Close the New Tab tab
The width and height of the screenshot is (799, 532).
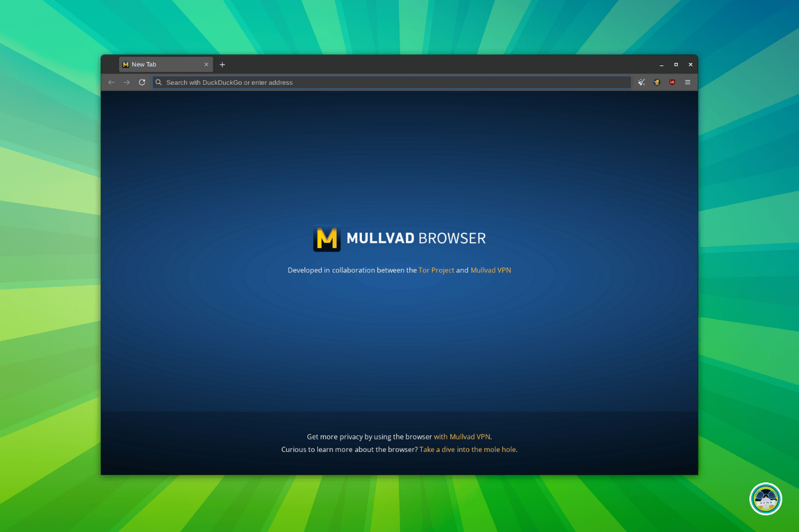[x=206, y=65]
